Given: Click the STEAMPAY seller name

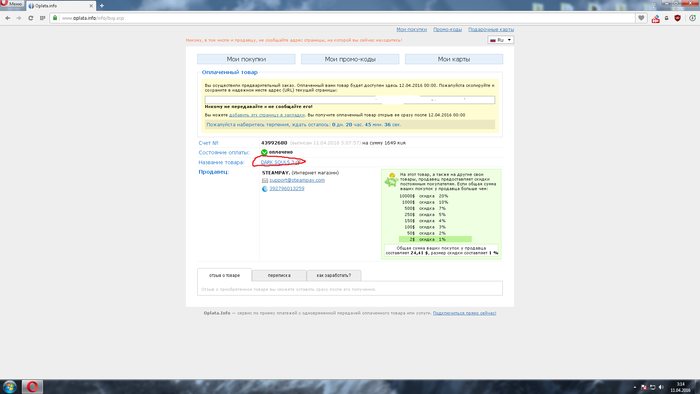Looking at the screenshot, I should coord(276,172).
